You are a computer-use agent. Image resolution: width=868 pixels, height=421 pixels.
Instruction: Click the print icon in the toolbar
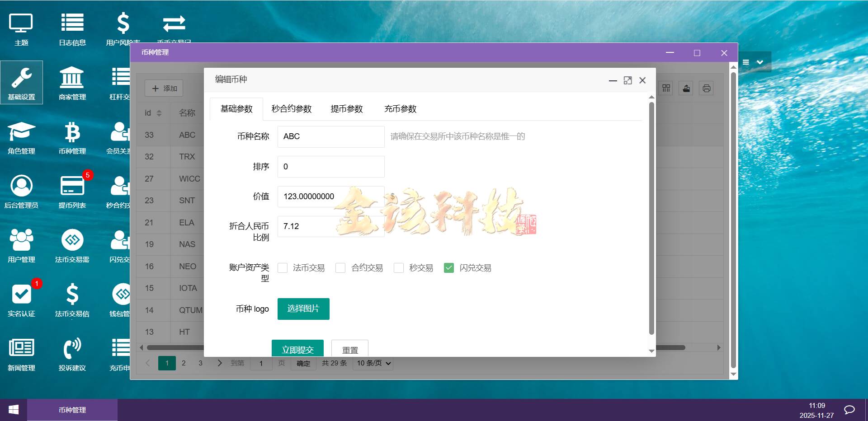(706, 88)
